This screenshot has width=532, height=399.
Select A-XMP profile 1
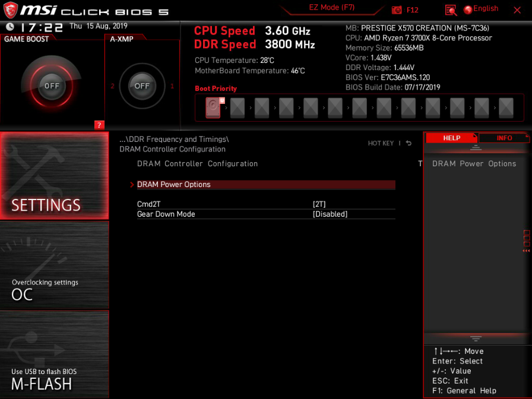pyautogui.click(x=172, y=86)
